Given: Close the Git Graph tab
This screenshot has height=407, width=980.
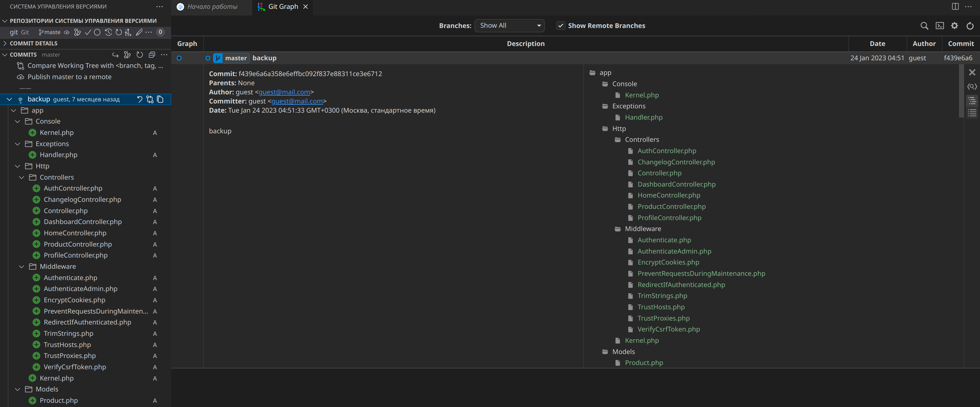Looking at the screenshot, I should [305, 6].
